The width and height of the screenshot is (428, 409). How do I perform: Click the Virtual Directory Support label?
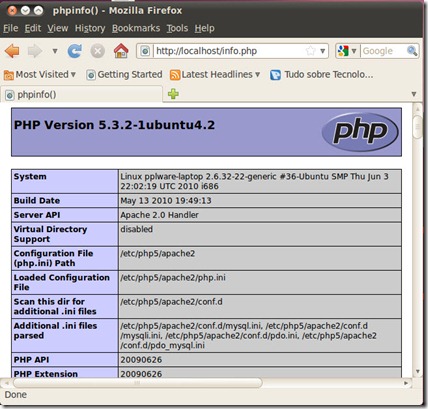50,234
